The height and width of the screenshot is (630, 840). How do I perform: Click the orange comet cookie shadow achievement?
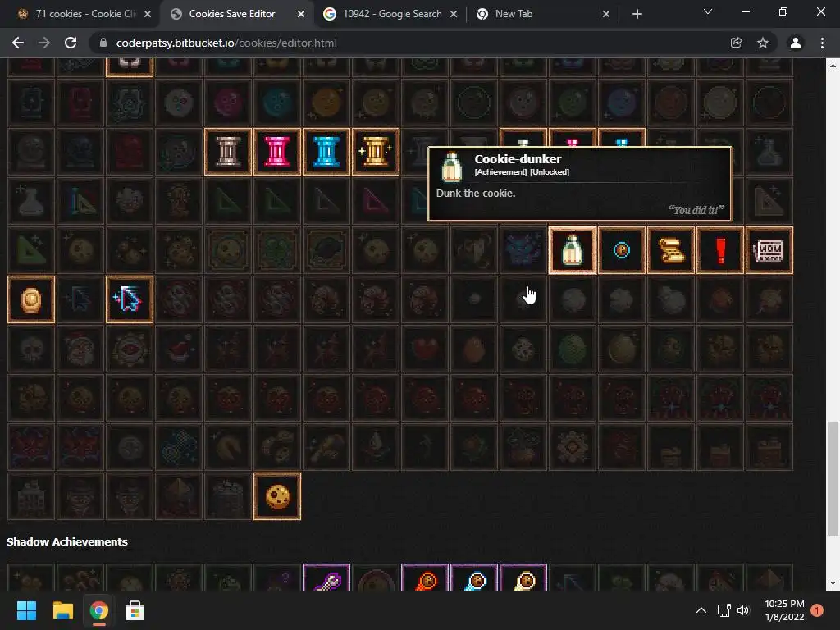coord(425,577)
